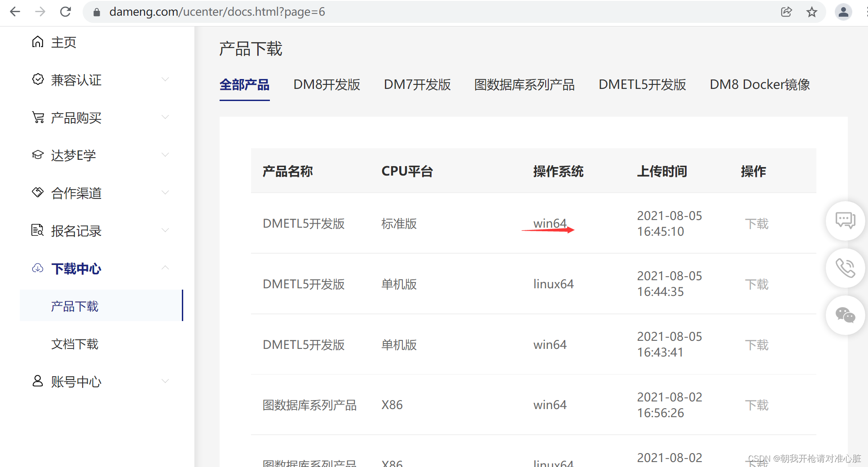868x467 pixels.
Task: Click the user icon beside 账号中心
Action: click(x=38, y=381)
